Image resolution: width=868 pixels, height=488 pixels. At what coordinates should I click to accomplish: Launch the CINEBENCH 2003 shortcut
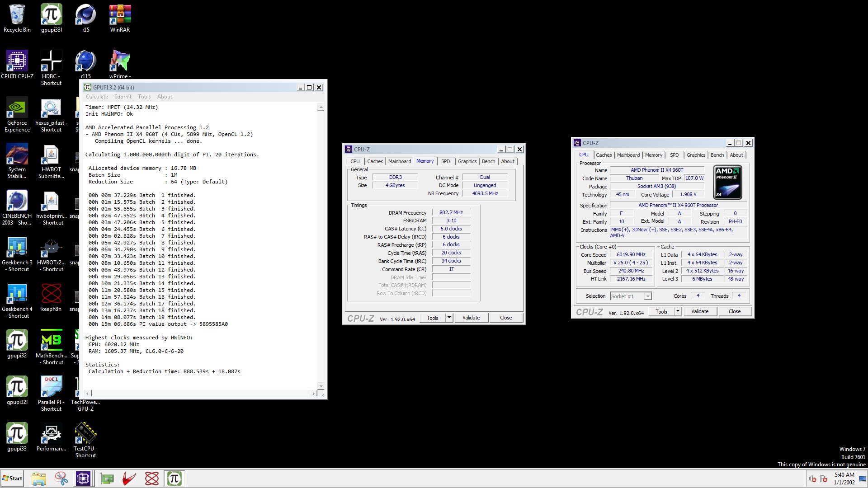pyautogui.click(x=17, y=208)
